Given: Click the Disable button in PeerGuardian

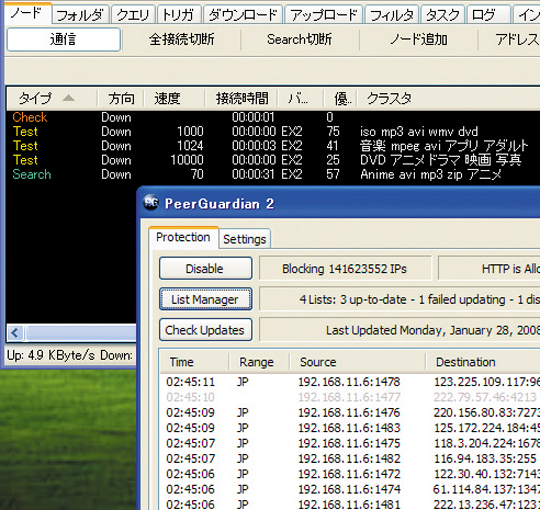Looking at the screenshot, I should (x=205, y=268).
